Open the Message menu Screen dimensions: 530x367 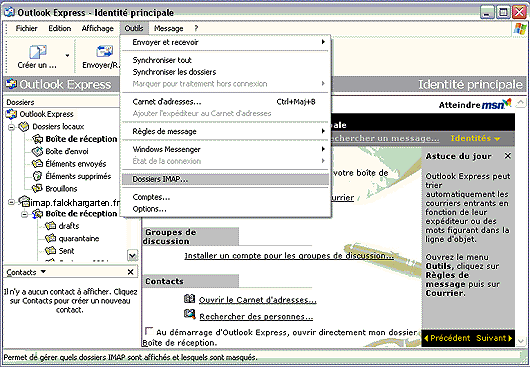point(168,28)
